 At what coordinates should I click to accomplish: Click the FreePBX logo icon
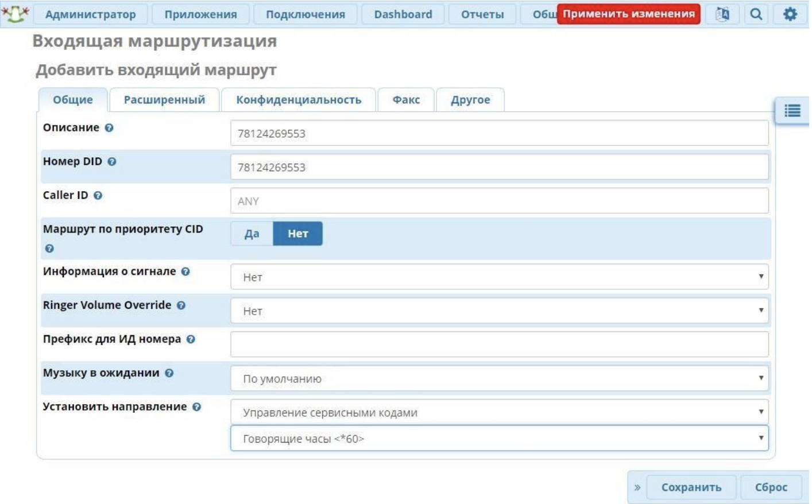tap(16, 13)
